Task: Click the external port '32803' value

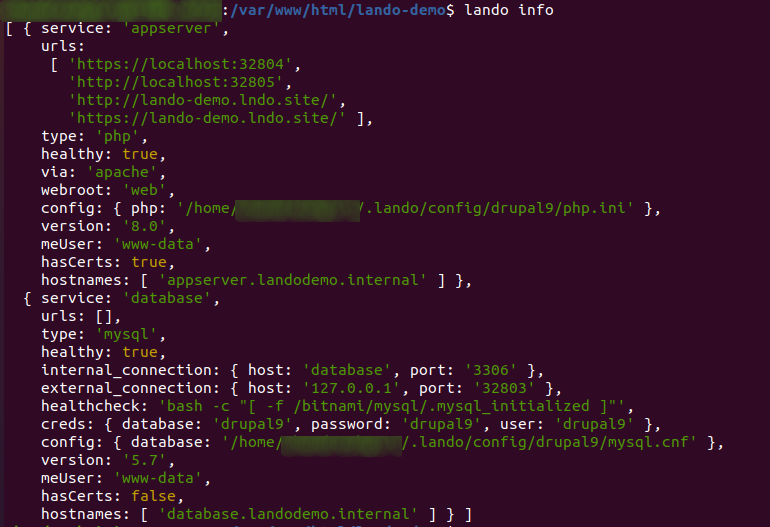Action: click(504, 388)
